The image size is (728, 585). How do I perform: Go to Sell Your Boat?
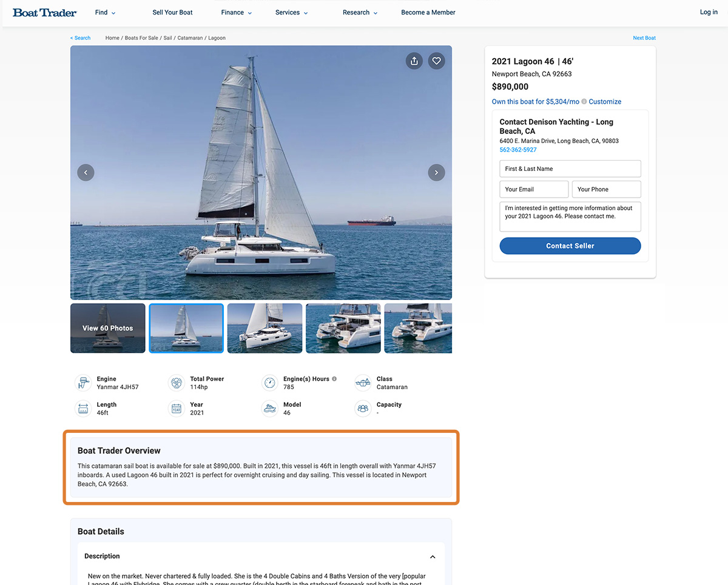tap(173, 12)
